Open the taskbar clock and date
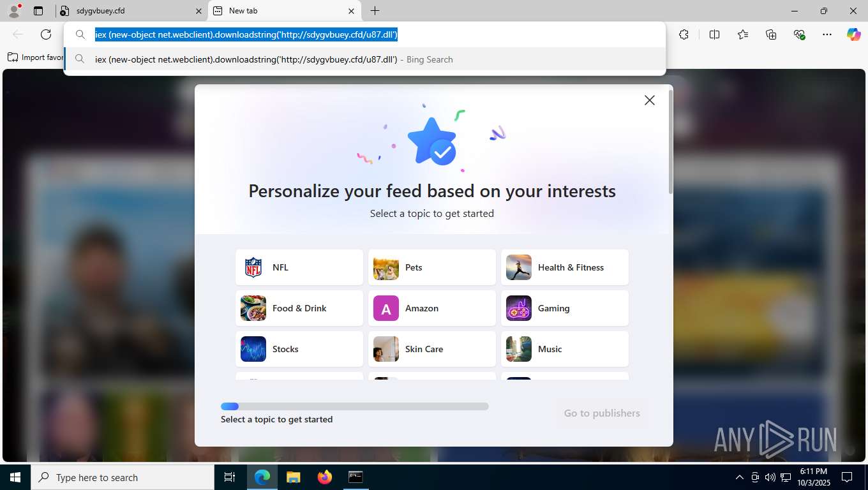This screenshot has width=868, height=490. (813, 477)
